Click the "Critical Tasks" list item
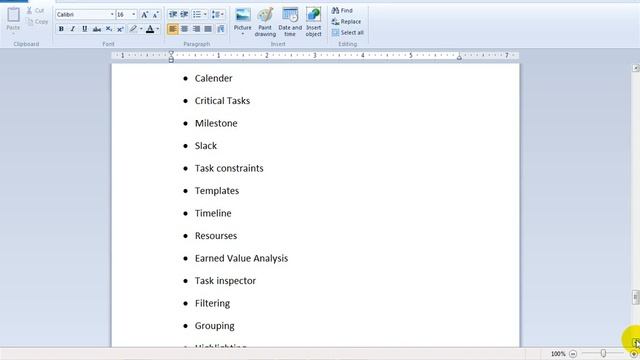This screenshot has width=640, height=360. [222, 101]
